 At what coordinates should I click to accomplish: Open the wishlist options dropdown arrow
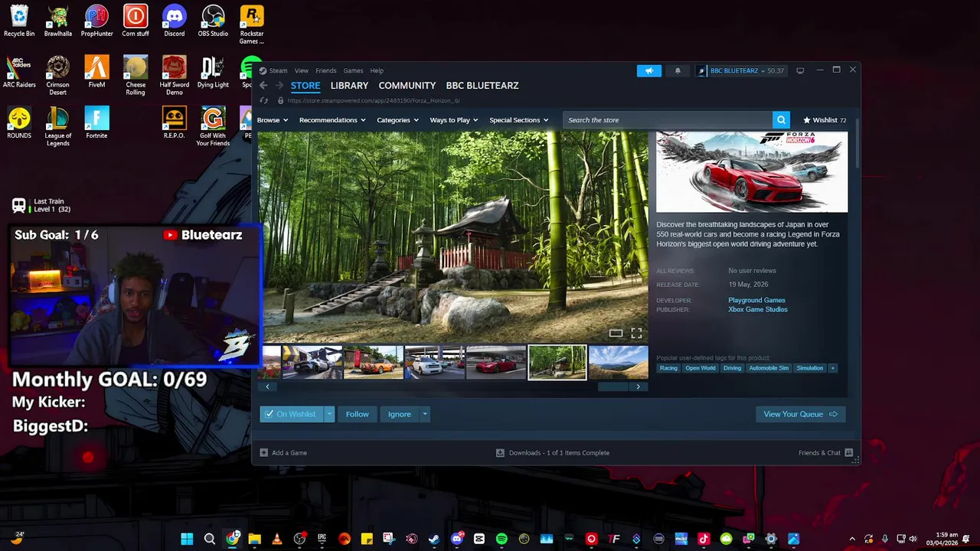point(329,414)
